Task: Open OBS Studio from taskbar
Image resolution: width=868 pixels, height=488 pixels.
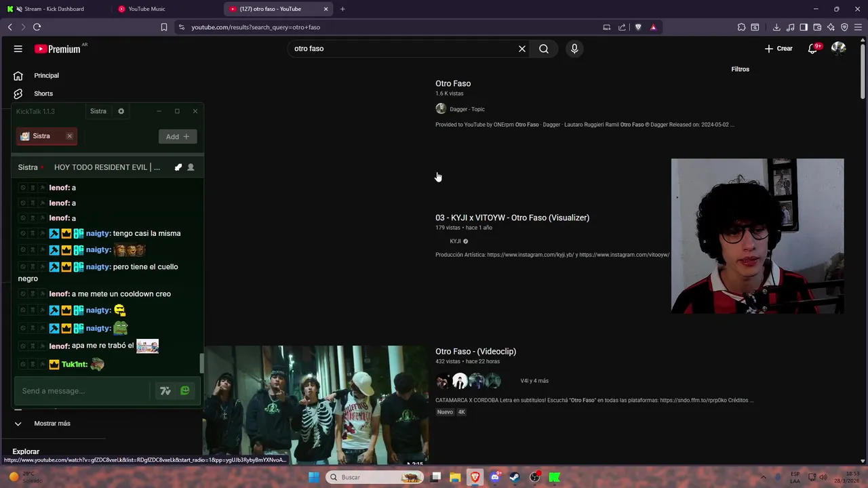Action: click(x=535, y=477)
